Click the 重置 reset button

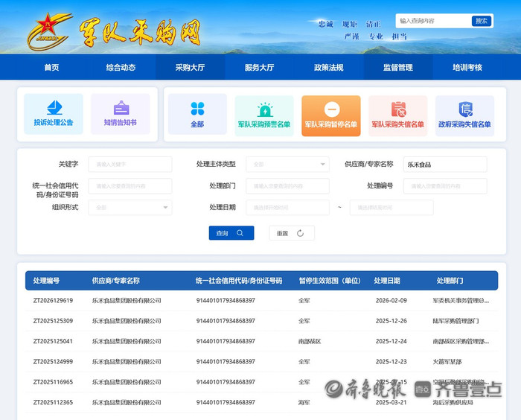[291, 233]
